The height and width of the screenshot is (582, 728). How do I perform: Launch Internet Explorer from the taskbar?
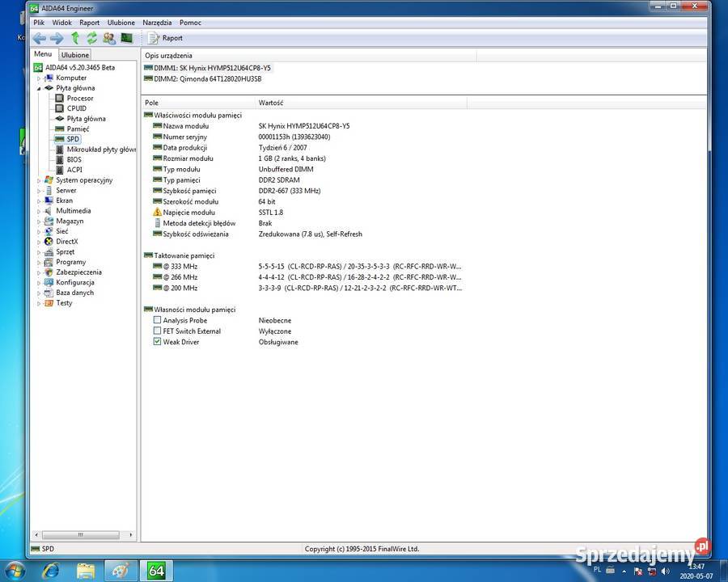pyautogui.click(x=51, y=571)
